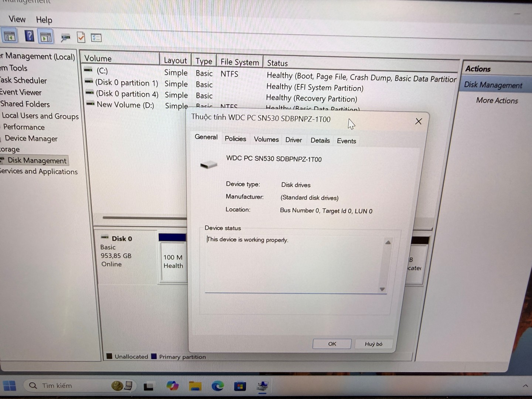Open the Driver tab
The height and width of the screenshot is (399, 532).
293,140
